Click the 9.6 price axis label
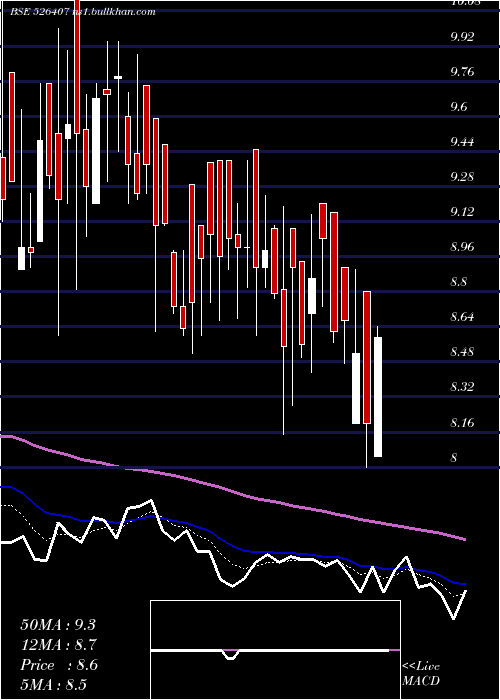Screen dimensions: 500x700 (459, 107)
